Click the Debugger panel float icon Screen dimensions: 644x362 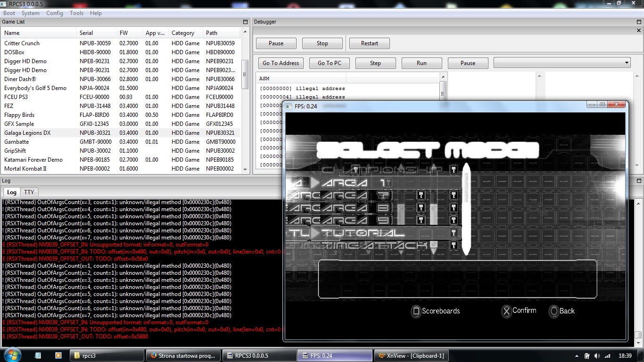coord(639,22)
